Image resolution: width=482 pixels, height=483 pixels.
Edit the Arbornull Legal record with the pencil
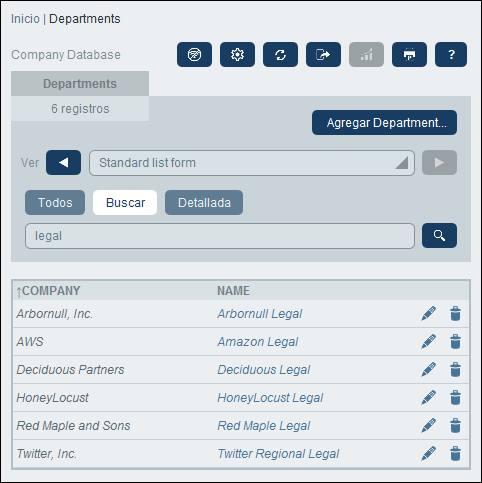click(x=428, y=314)
